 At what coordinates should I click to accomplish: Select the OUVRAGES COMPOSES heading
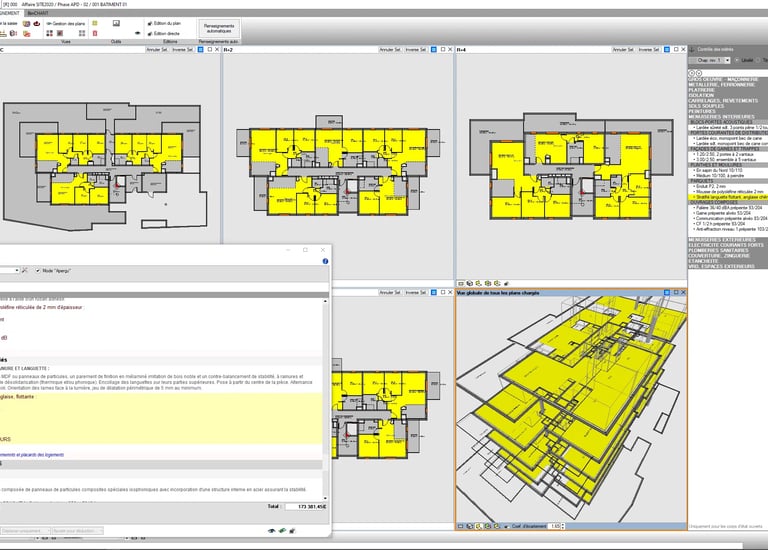tap(729, 202)
